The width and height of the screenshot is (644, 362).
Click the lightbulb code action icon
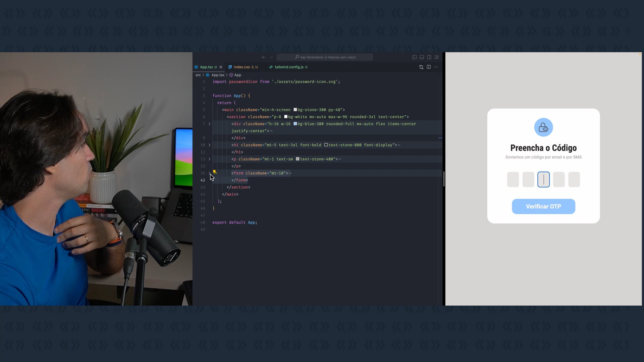pos(215,172)
